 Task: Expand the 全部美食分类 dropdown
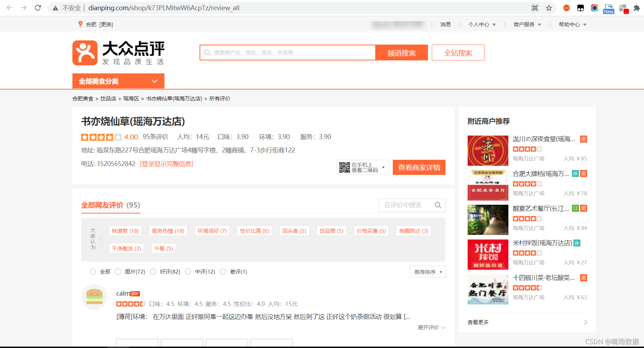click(118, 81)
